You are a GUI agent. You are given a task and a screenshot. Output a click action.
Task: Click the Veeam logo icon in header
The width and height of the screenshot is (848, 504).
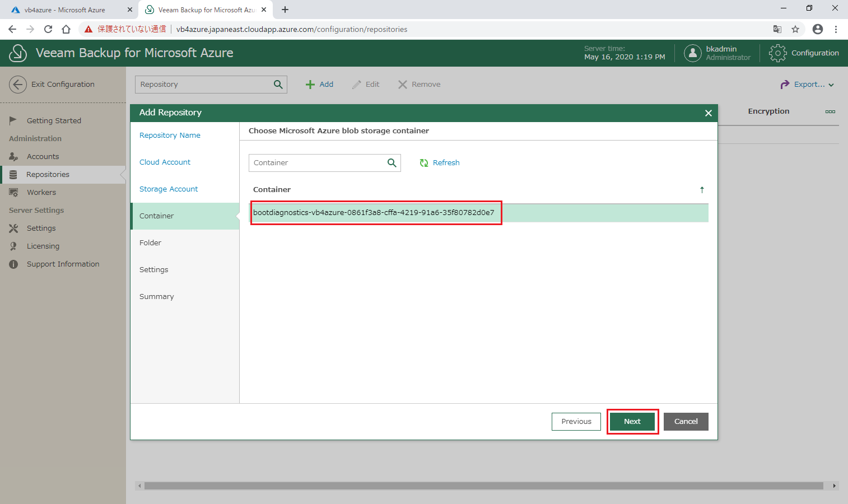[18, 53]
